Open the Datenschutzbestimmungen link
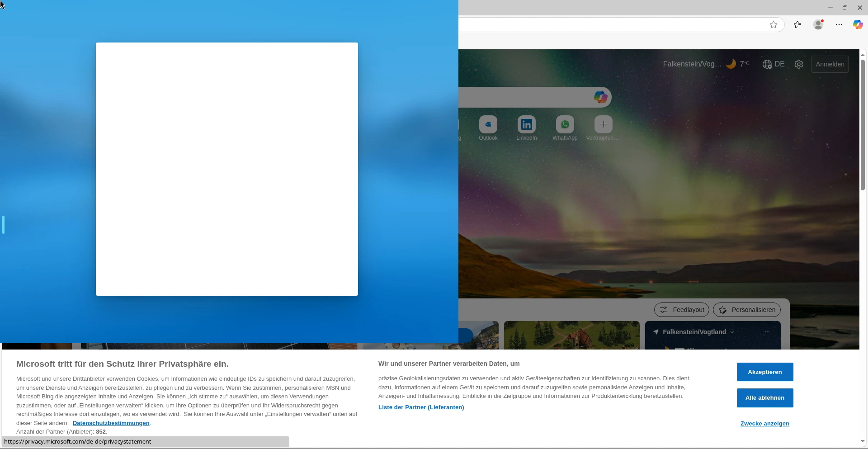Screen dimensions: 868x449 coord(111,423)
